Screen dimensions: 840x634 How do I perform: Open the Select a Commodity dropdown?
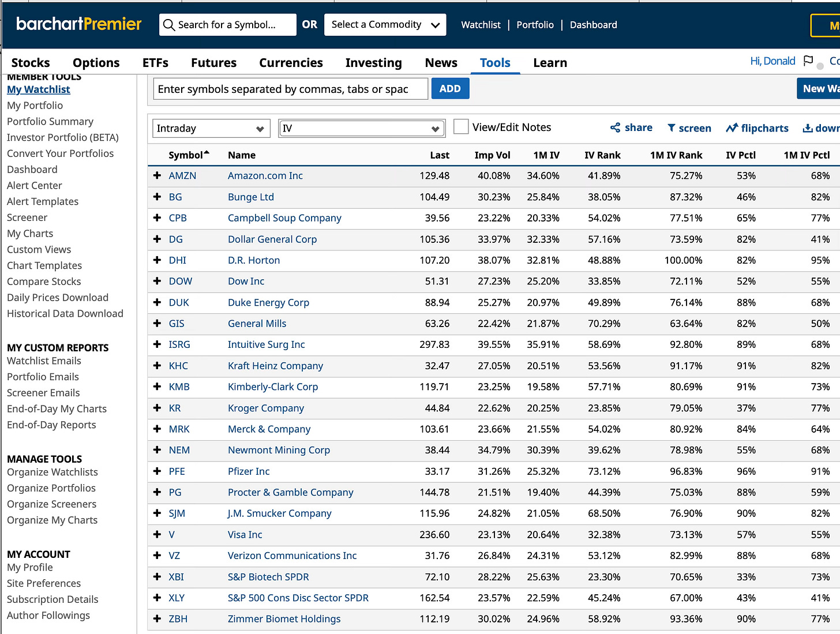tap(385, 25)
